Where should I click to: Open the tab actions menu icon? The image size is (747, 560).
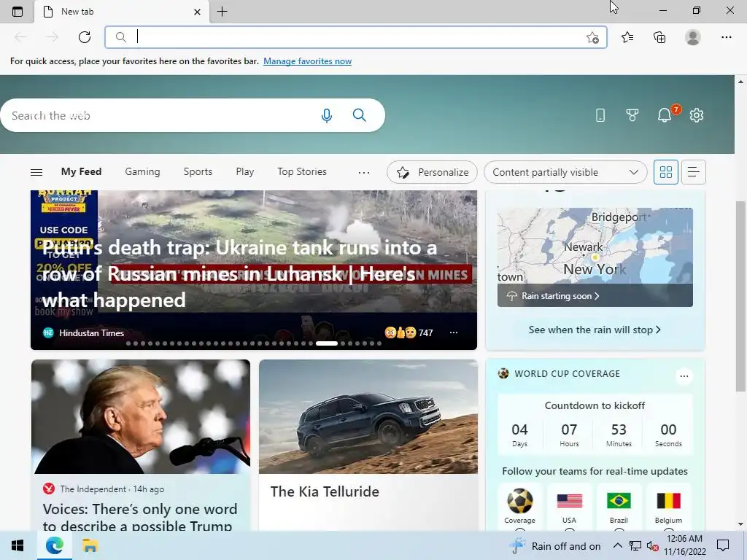(x=18, y=12)
